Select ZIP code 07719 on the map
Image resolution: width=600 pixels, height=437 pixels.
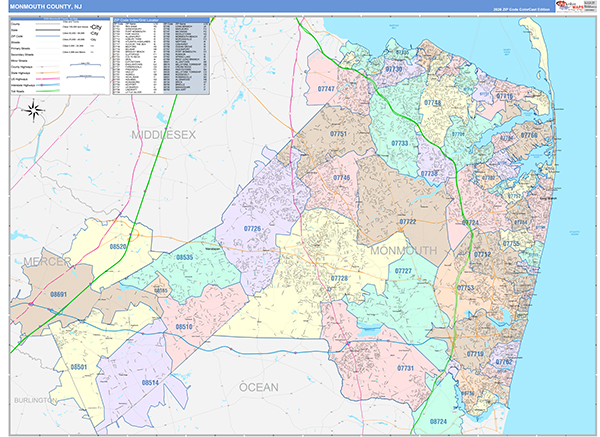point(475,354)
